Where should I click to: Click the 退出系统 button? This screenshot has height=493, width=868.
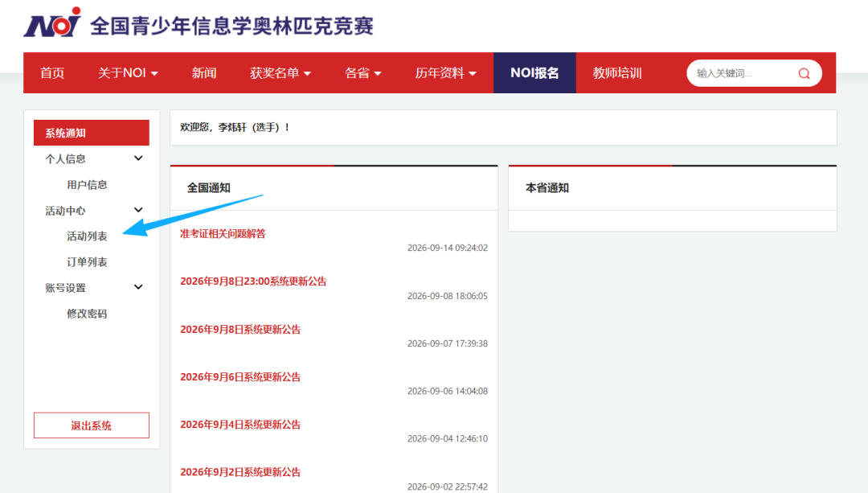click(x=92, y=425)
